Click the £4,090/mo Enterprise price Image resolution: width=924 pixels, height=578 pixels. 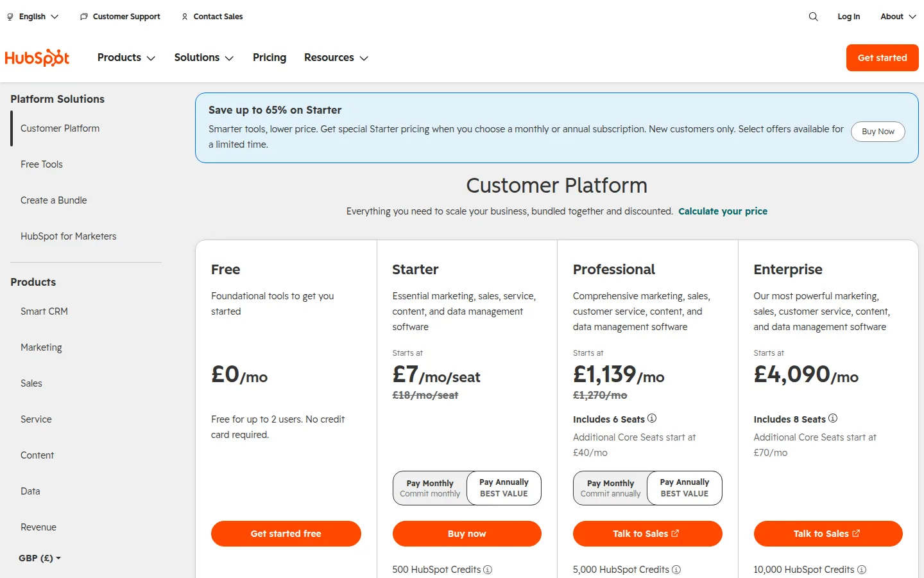(x=806, y=374)
